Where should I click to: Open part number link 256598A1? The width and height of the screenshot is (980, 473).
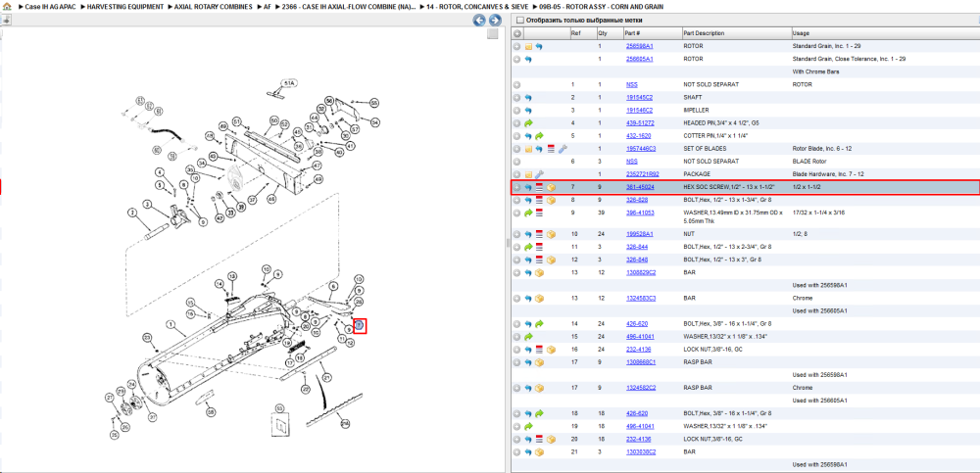click(639, 47)
